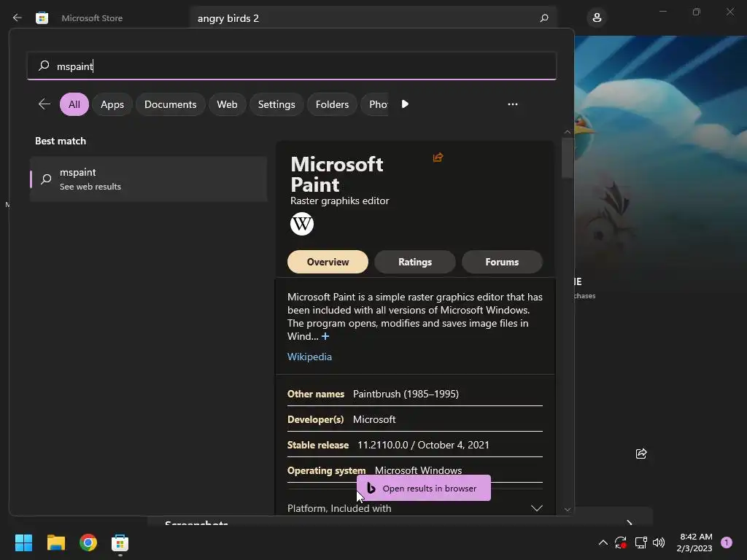Select the All filter
This screenshot has width=747, height=560.
pyautogui.click(x=74, y=104)
